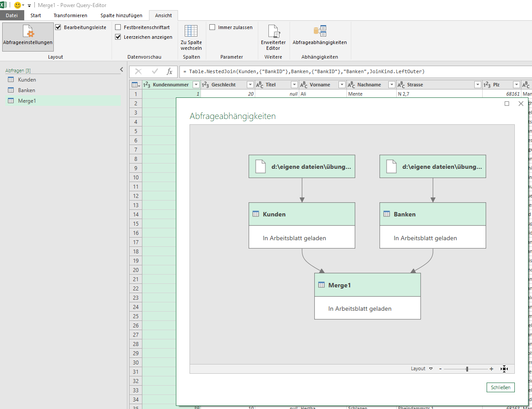The image size is (532, 409).
Task: Open the Spalte hinzufügen tab
Action: pos(121,15)
